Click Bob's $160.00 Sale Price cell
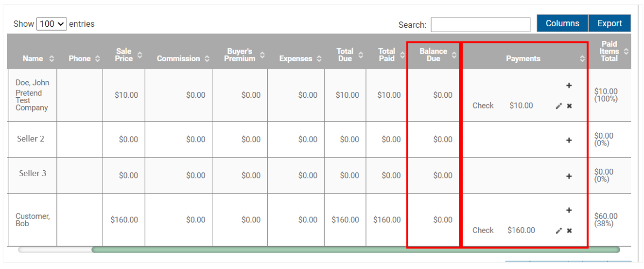 tap(124, 220)
